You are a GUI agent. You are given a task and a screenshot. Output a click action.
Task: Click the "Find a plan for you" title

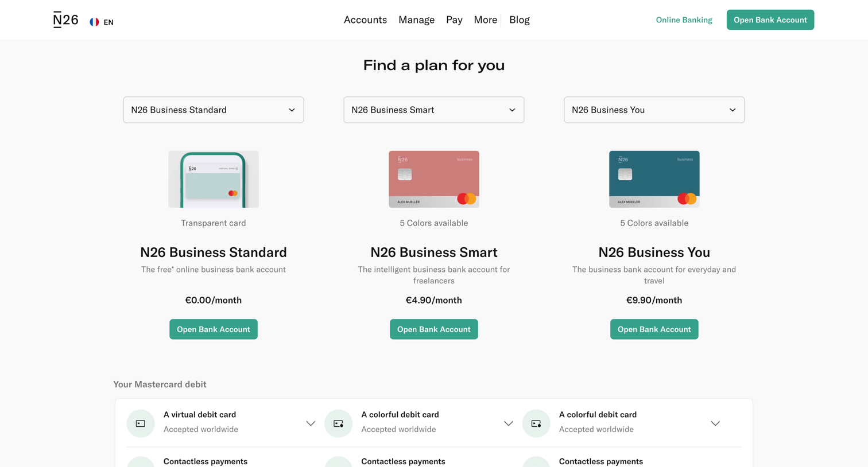434,65
